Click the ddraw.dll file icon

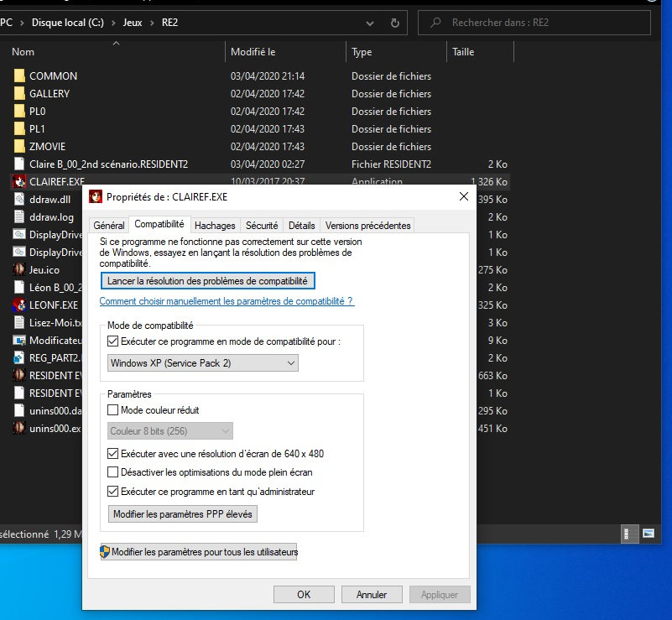tap(19, 199)
